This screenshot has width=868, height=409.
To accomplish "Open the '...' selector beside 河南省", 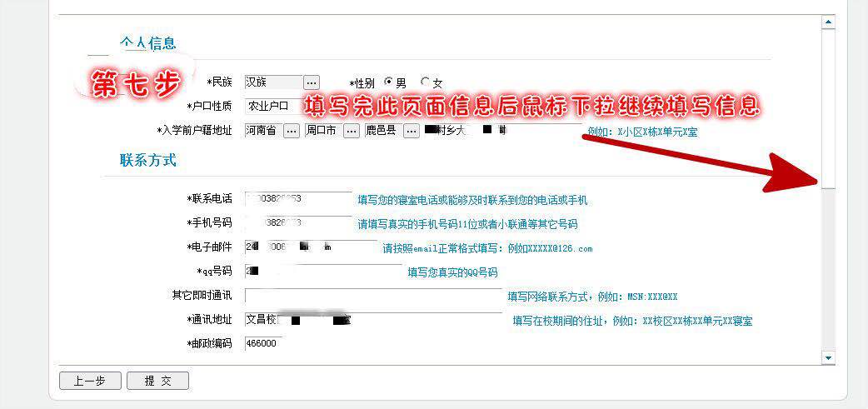I will (292, 131).
